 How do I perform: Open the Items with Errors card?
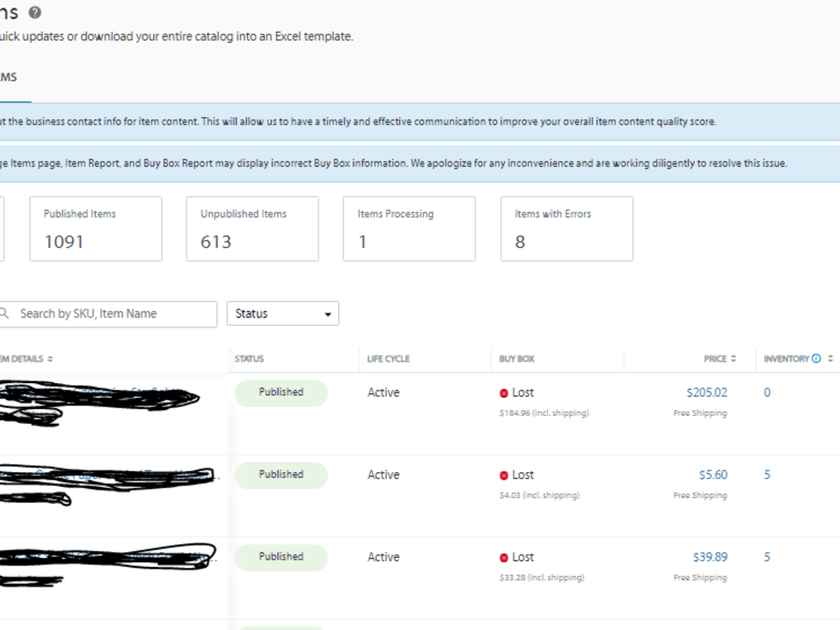567,228
